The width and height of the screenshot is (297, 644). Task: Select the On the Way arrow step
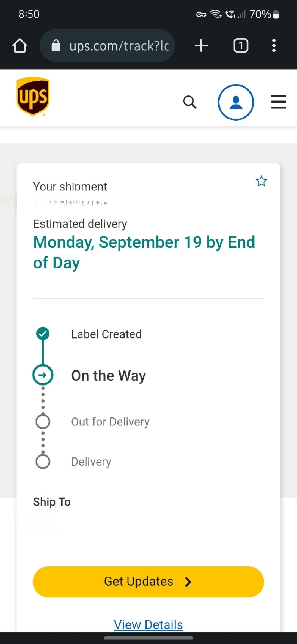click(x=43, y=375)
